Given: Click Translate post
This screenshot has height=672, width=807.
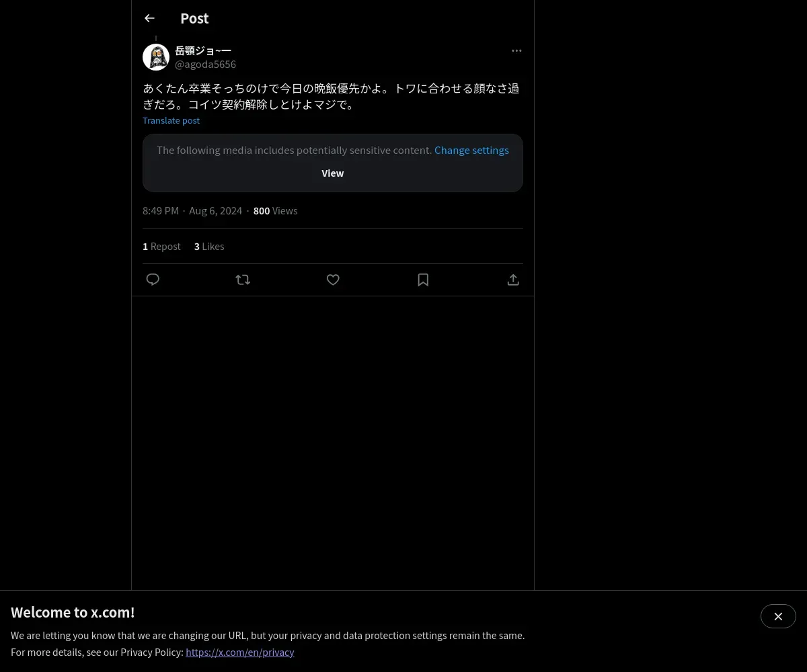Looking at the screenshot, I should point(171,120).
